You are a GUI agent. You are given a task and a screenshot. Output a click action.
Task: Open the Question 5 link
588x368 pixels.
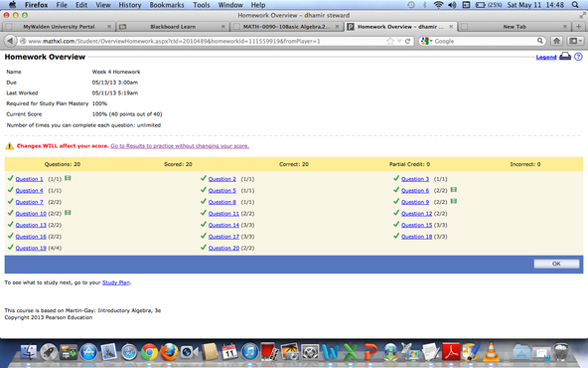coord(222,191)
